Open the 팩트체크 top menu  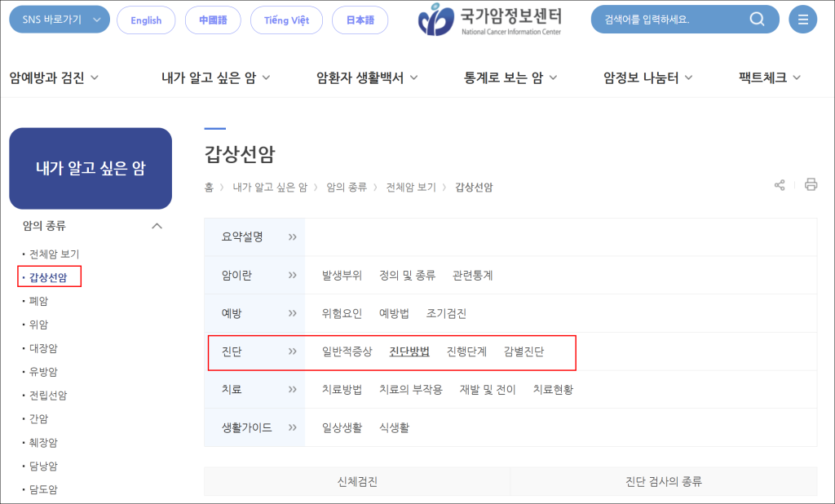click(770, 78)
